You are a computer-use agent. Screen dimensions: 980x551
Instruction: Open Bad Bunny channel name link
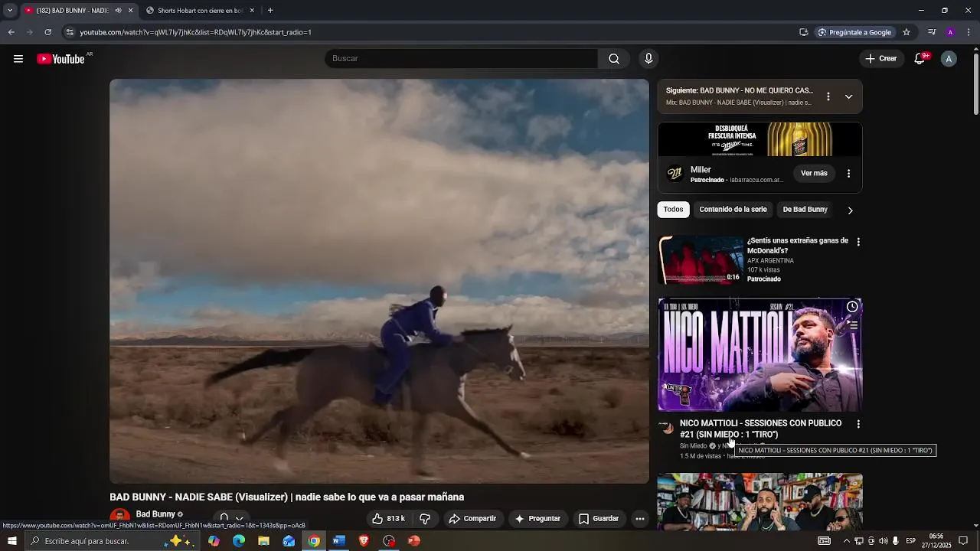(155, 514)
